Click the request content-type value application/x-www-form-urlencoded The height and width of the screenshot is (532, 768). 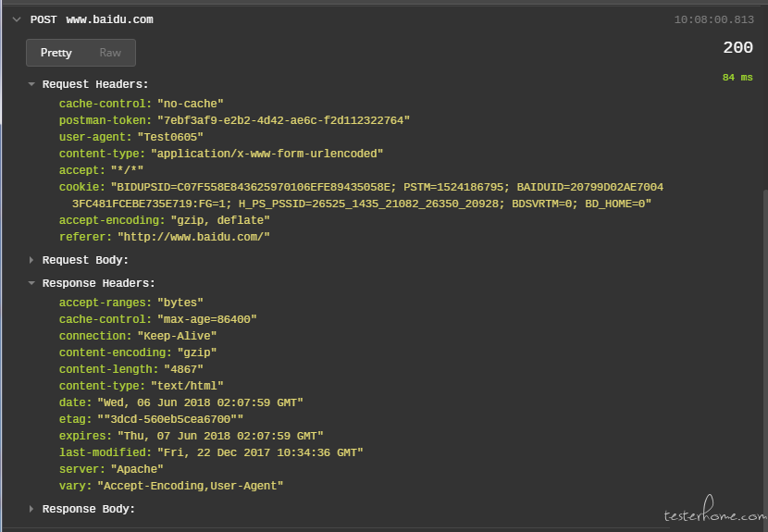266,154
